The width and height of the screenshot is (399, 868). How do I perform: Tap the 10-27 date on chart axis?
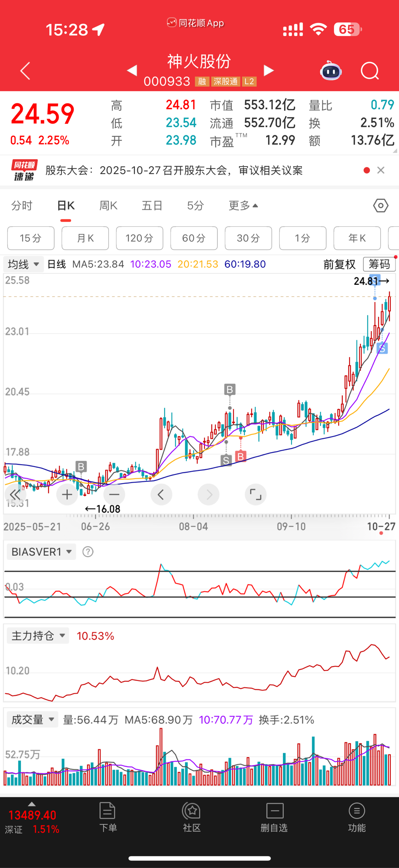click(381, 527)
